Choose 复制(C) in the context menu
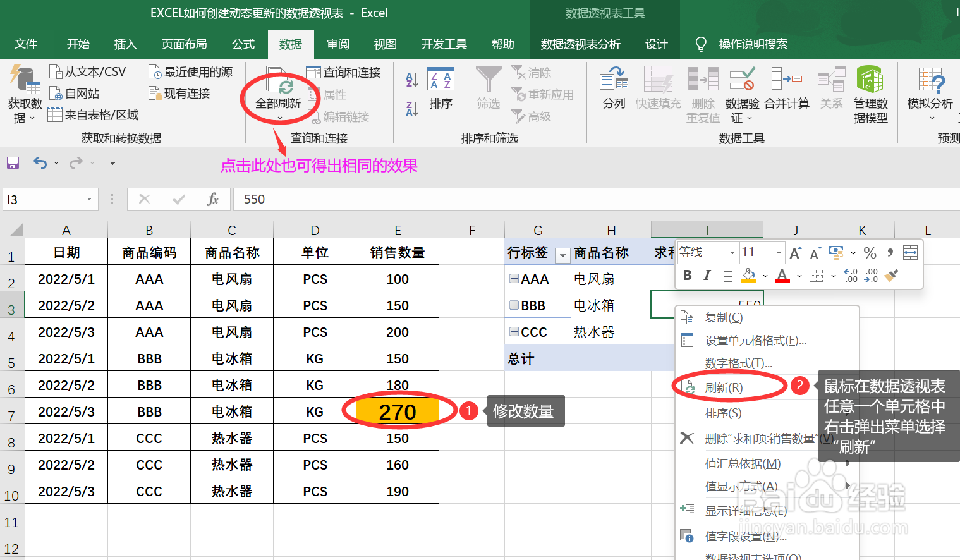The image size is (960, 560). pos(767,317)
